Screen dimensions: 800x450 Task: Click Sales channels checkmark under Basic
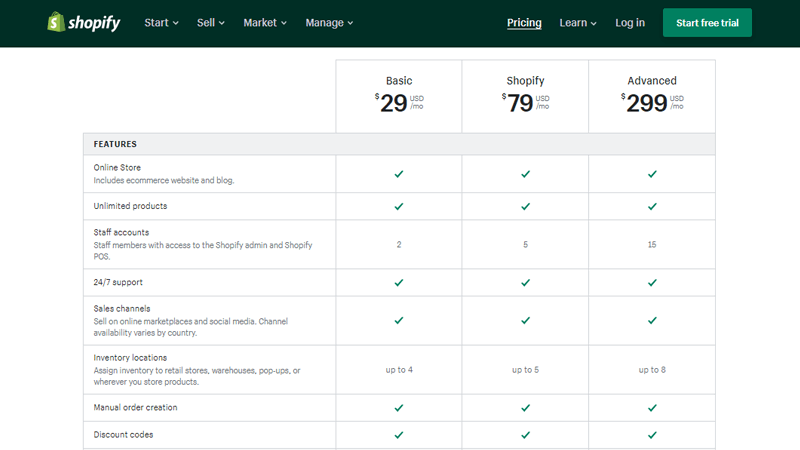[x=399, y=320]
